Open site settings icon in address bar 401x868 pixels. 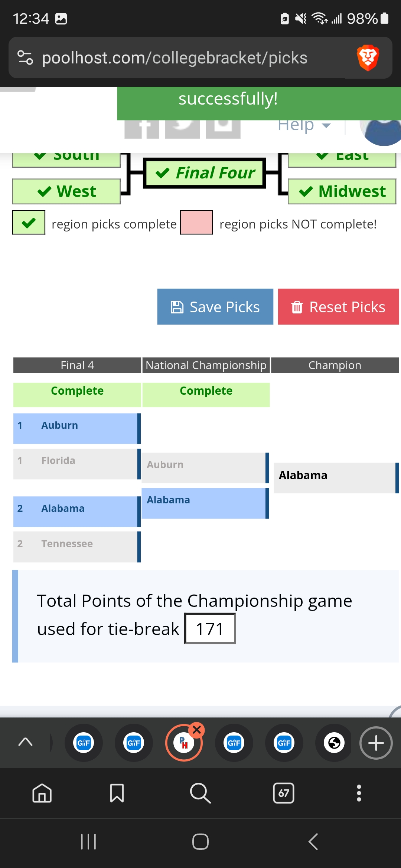coord(25,58)
